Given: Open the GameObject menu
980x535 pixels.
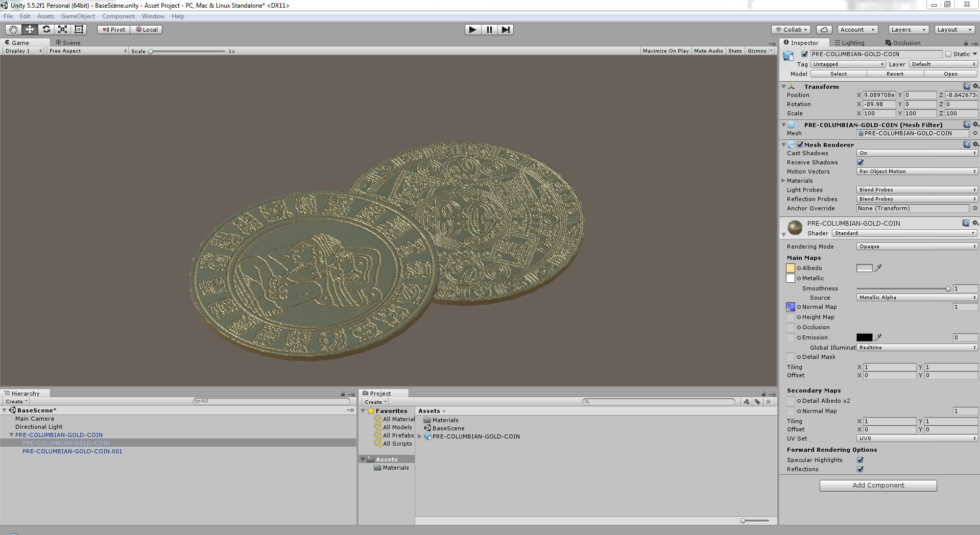Looking at the screenshot, I should (x=78, y=16).
